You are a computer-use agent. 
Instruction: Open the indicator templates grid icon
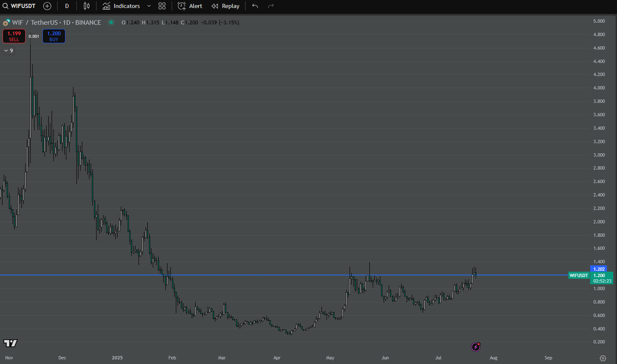point(162,6)
